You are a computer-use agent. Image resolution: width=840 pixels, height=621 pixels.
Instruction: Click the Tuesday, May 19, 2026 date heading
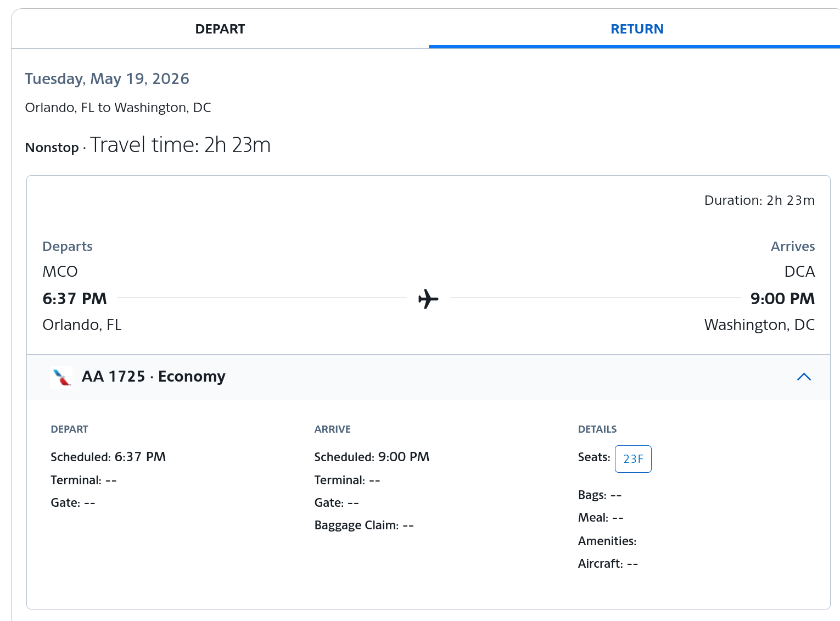107,79
